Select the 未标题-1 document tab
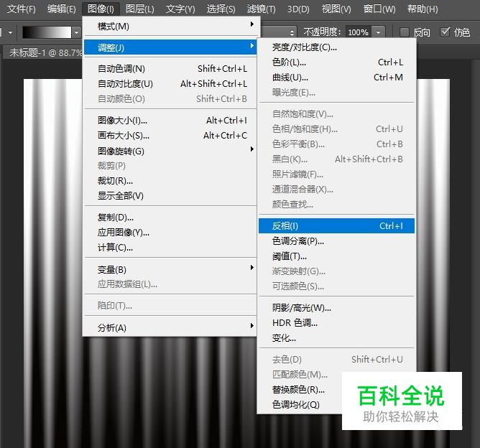 [x=45, y=52]
